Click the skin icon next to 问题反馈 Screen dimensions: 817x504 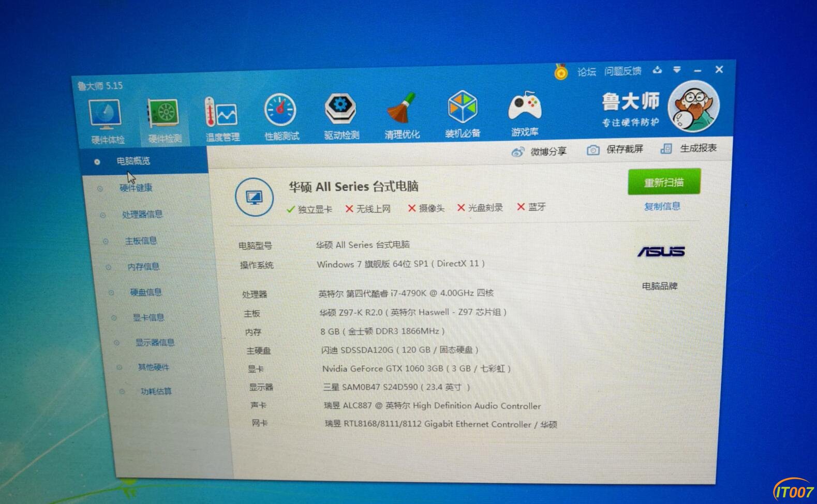click(657, 70)
